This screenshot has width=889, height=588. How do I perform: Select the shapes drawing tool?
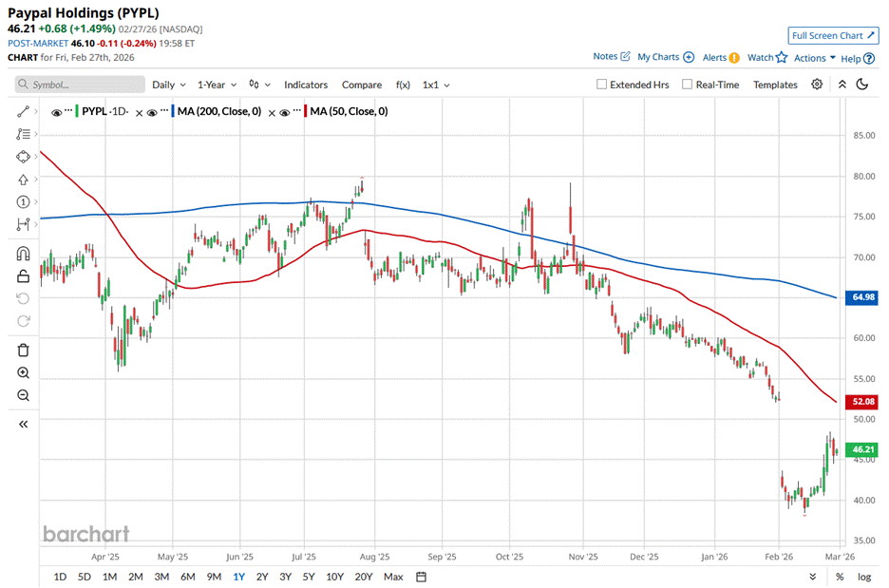click(x=23, y=157)
